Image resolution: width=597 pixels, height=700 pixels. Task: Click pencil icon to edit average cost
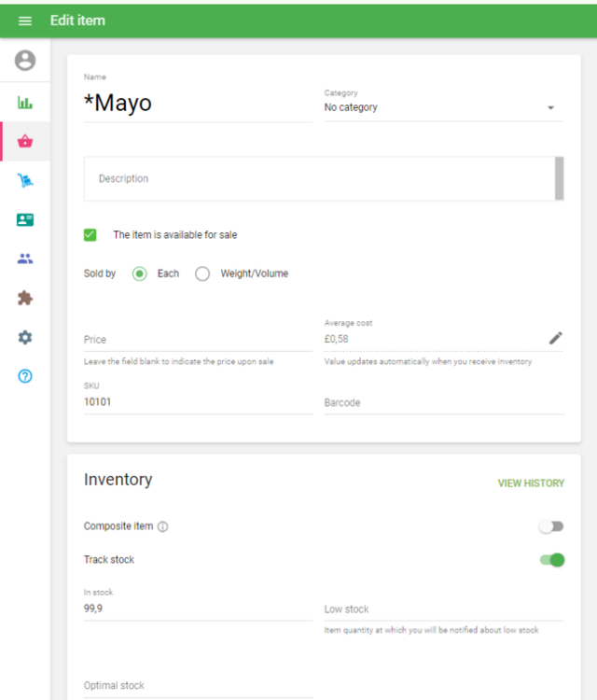(556, 338)
